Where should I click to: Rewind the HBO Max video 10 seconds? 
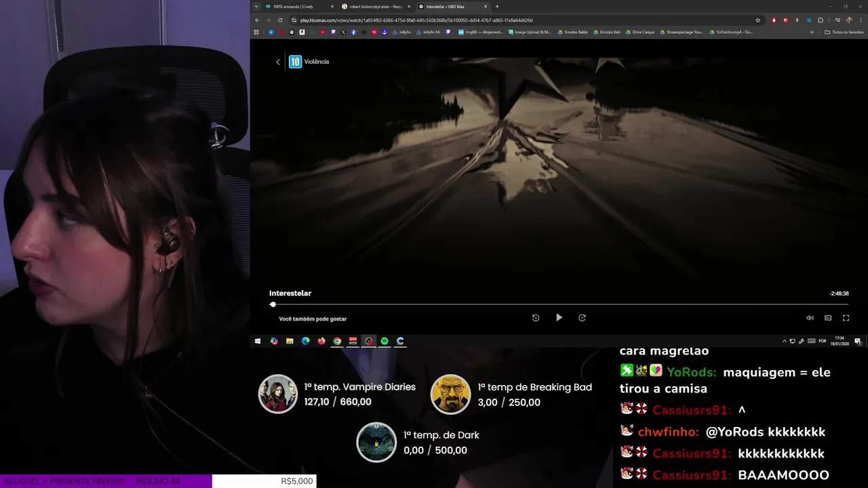coord(536,317)
